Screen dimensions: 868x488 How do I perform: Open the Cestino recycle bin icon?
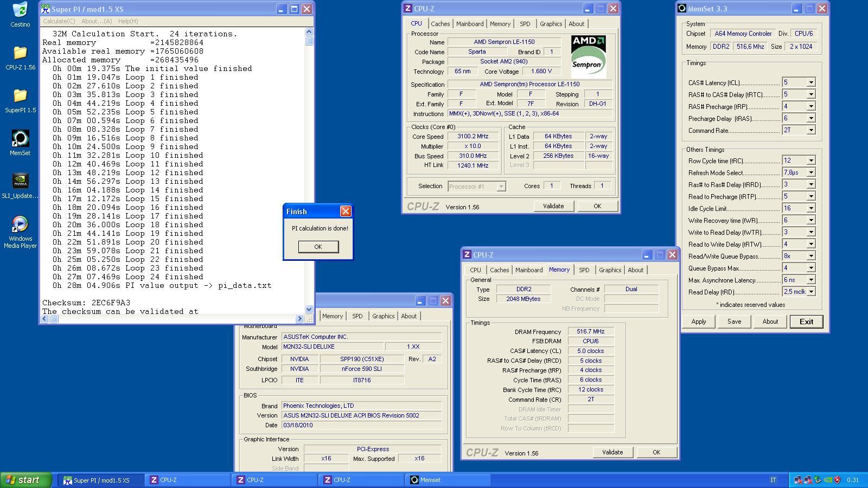tap(20, 15)
